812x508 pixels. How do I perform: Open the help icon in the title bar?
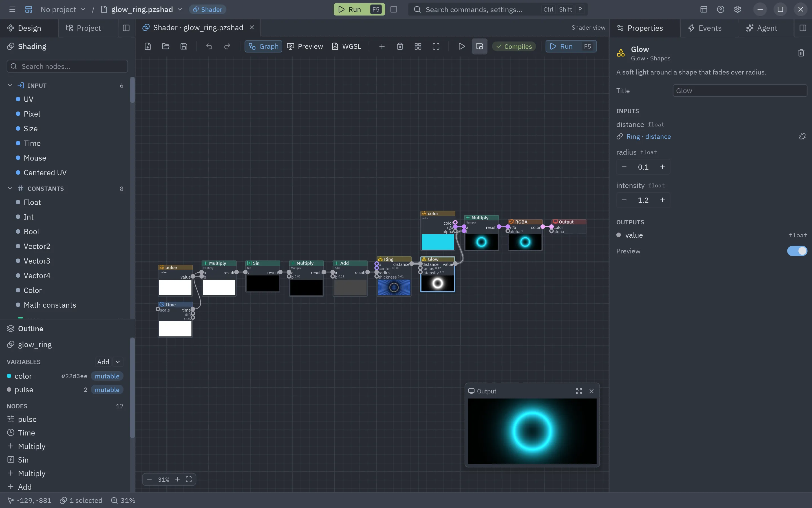point(720,9)
